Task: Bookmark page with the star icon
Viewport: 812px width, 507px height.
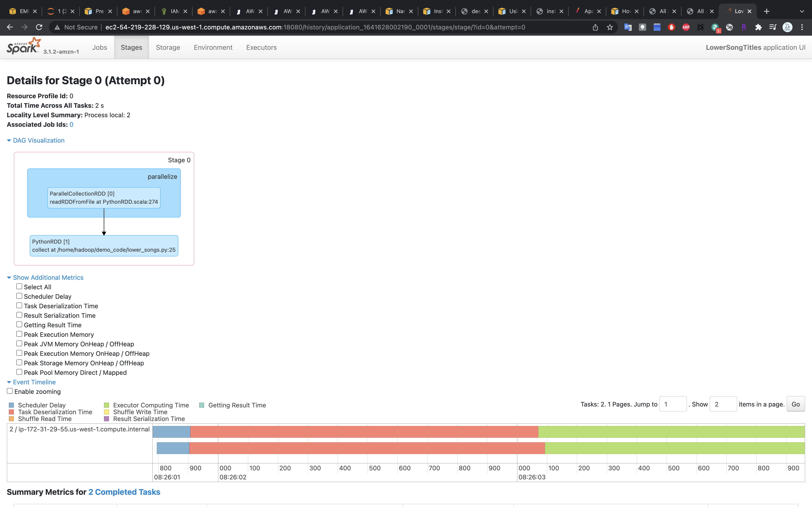Action: 610,27
